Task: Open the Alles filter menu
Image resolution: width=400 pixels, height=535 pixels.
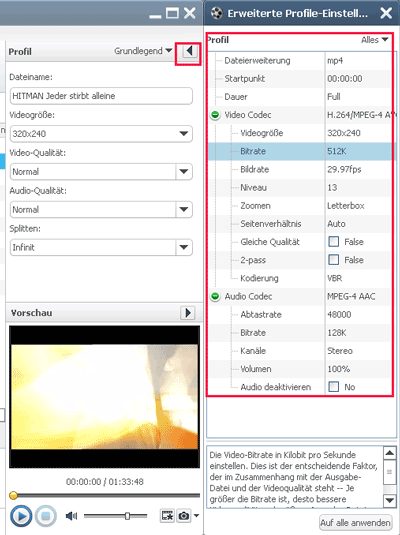Action: click(375, 40)
